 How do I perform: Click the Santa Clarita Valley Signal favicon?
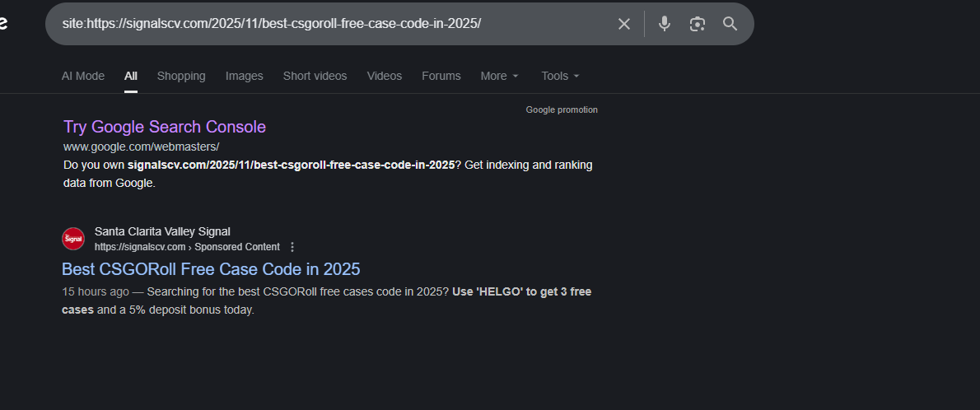tap(73, 239)
